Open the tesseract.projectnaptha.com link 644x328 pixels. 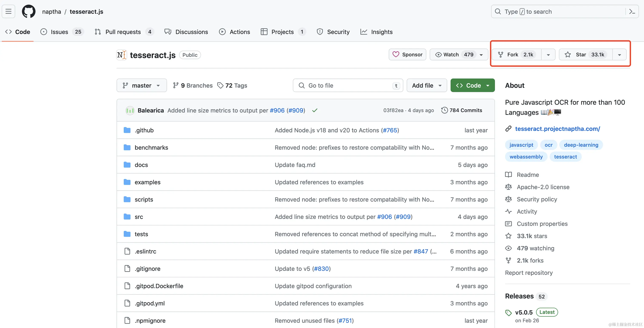(x=557, y=129)
